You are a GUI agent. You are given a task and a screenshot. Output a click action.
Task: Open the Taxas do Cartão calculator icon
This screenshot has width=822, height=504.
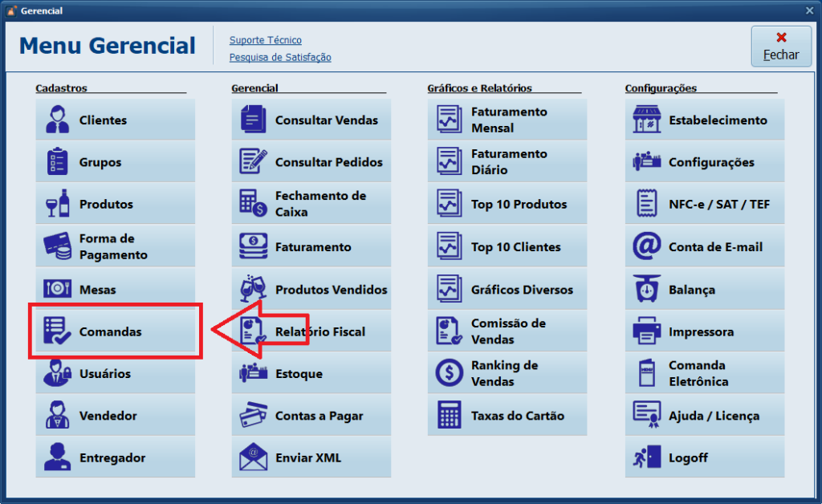click(x=450, y=416)
